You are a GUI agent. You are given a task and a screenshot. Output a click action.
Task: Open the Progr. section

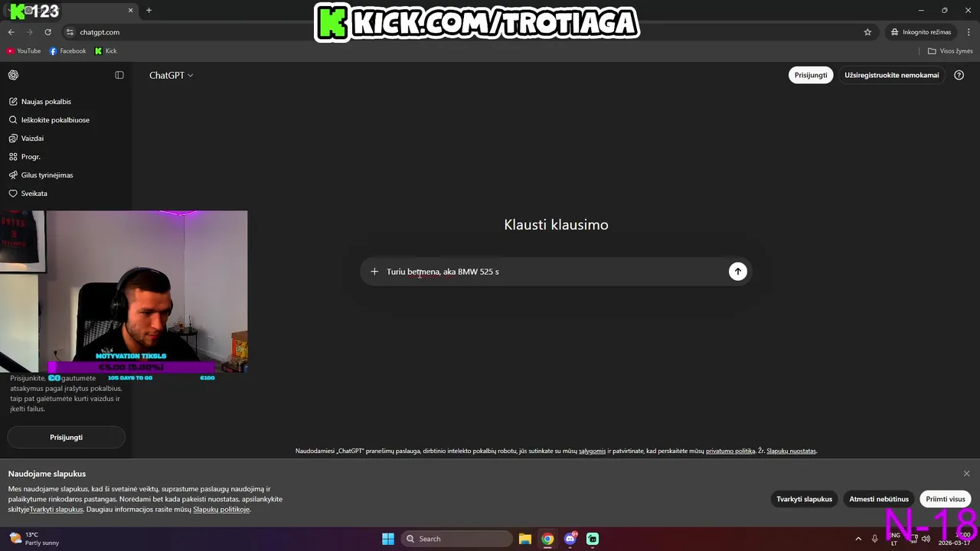click(66, 157)
